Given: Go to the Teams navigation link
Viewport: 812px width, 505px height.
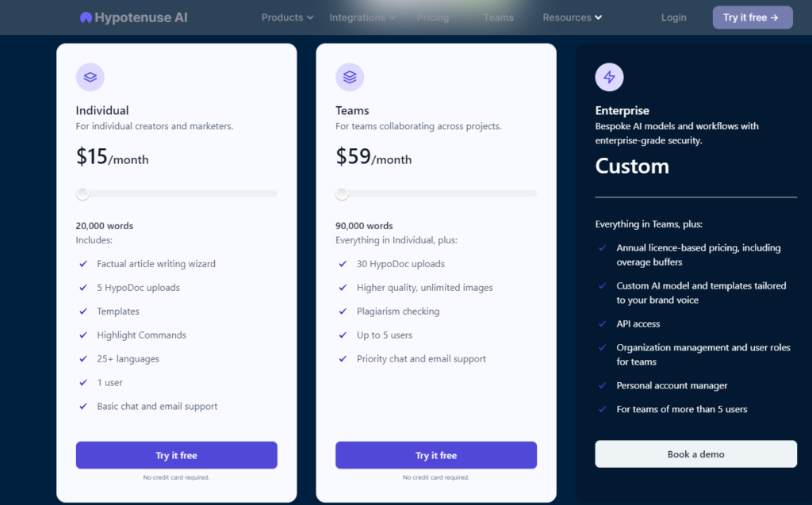Looking at the screenshot, I should [x=499, y=17].
